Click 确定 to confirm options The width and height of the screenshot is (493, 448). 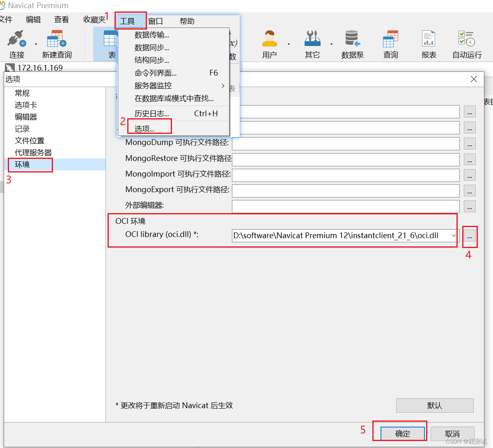coord(402,434)
